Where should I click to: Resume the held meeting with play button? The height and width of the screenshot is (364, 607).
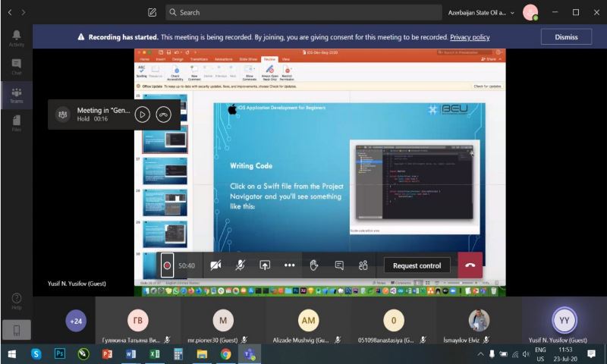click(143, 115)
